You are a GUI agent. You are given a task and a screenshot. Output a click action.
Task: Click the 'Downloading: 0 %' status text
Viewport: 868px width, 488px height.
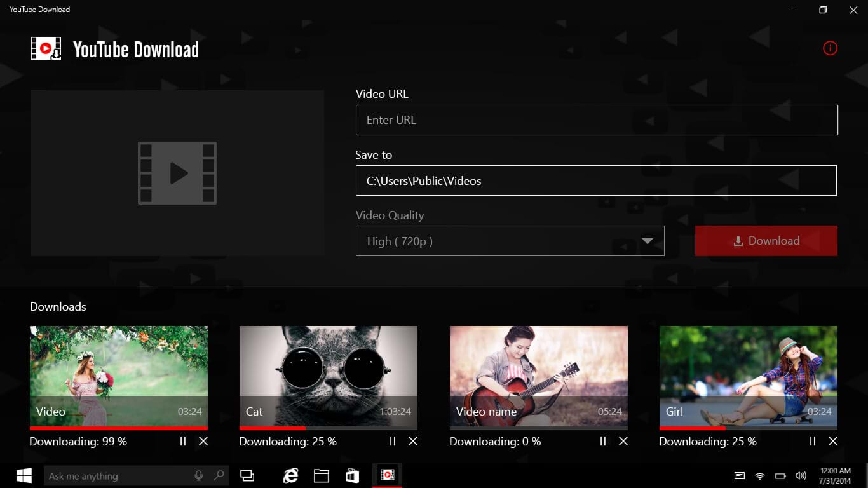click(495, 442)
